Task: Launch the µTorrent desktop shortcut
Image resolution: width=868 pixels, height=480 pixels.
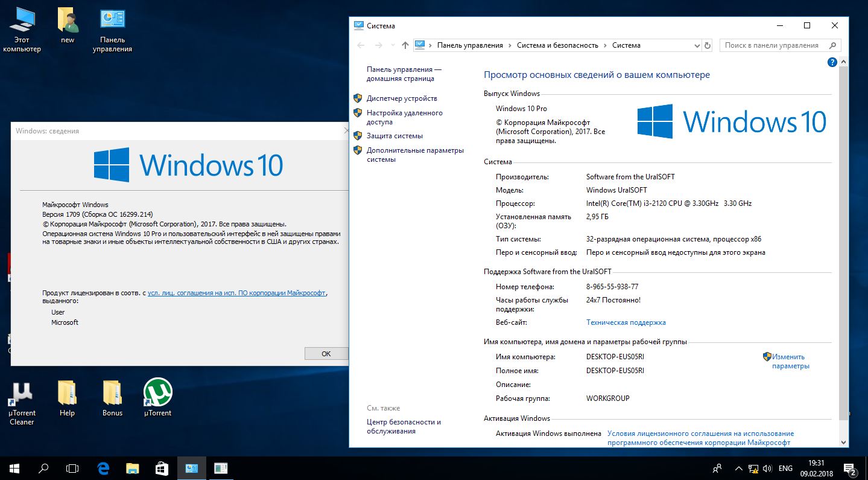Action: pos(157,398)
